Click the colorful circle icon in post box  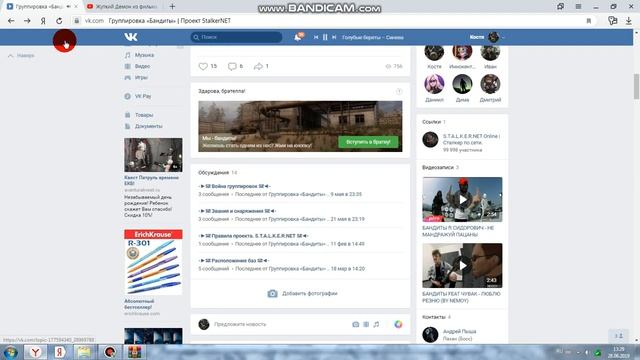pos(398,324)
